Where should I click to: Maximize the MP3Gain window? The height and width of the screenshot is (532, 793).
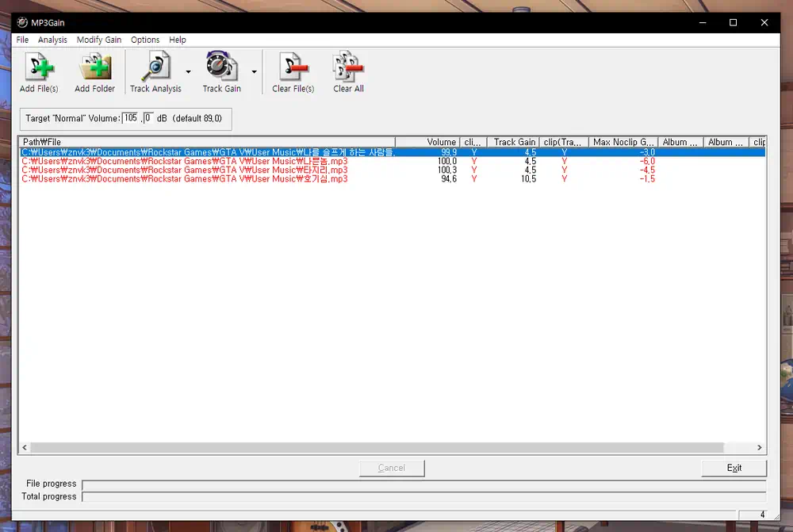733,23
